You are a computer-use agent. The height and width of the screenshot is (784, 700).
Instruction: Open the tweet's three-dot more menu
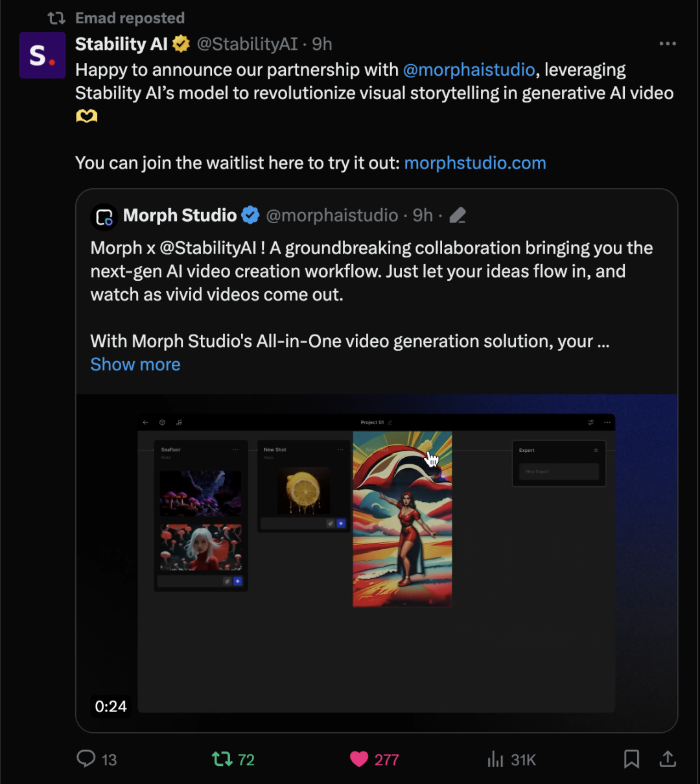pos(667,44)
